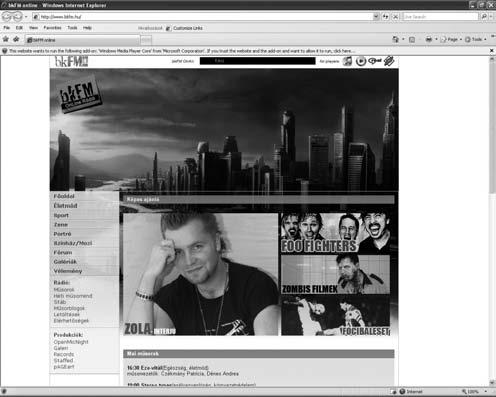Select the bkFM online browser tab
The width and height of the screenshot is (496, 397).
82,40
